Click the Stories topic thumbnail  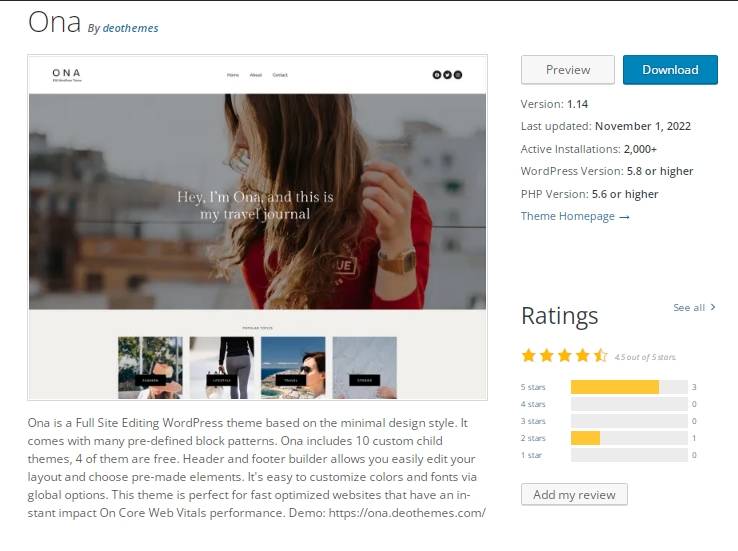pos(365,367)
